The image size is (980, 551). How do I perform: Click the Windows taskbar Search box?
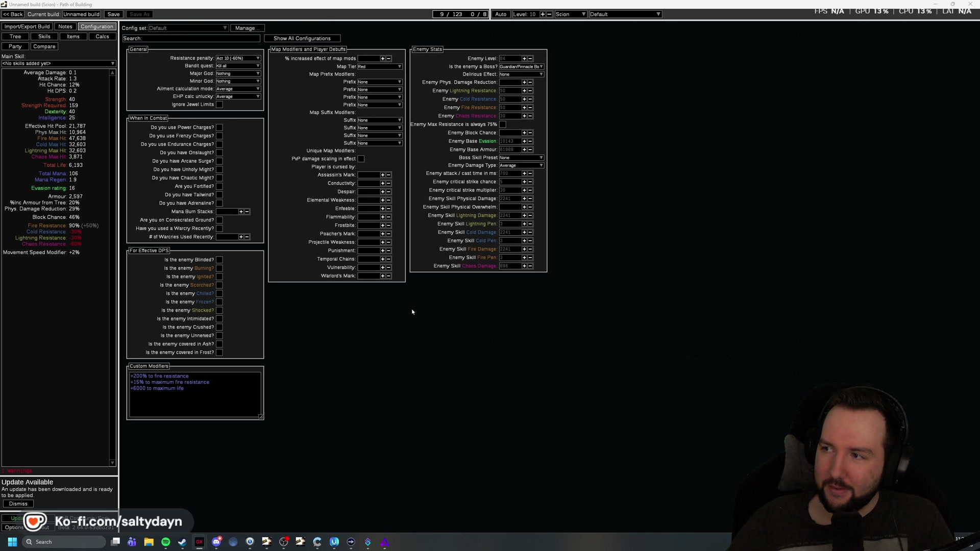[64, 542]
